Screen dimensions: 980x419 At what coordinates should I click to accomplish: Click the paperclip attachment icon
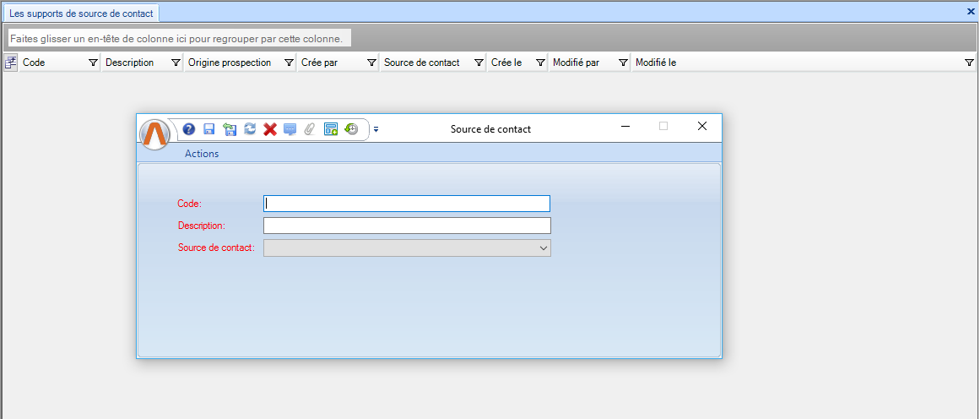point(310,129)
